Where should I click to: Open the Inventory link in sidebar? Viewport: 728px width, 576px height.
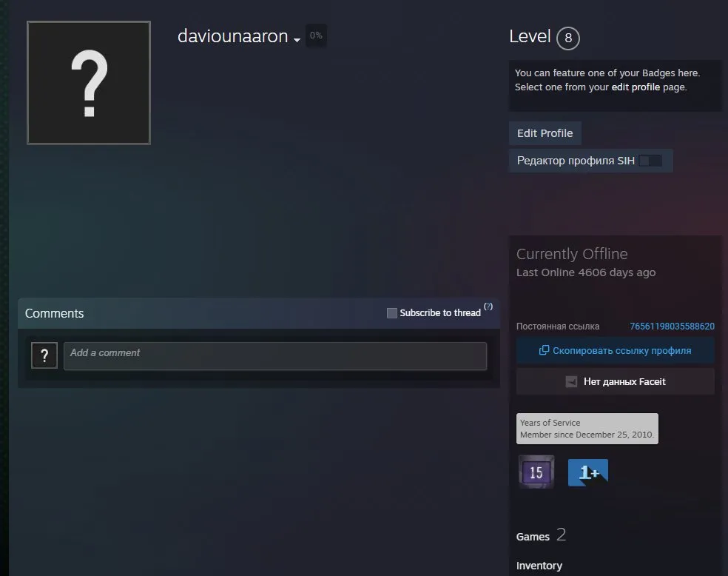point(539,566)
